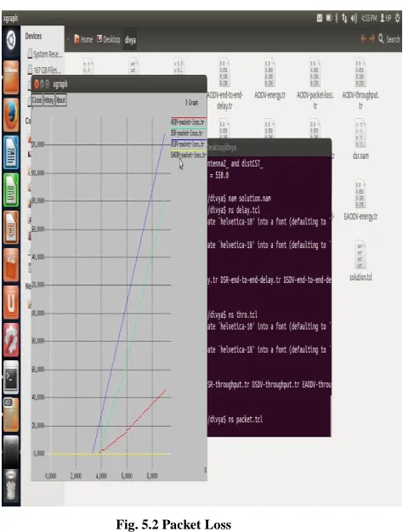Click the Close button in xgraph
Viewport: 403px width, 532px height.
tap(37, 100)
